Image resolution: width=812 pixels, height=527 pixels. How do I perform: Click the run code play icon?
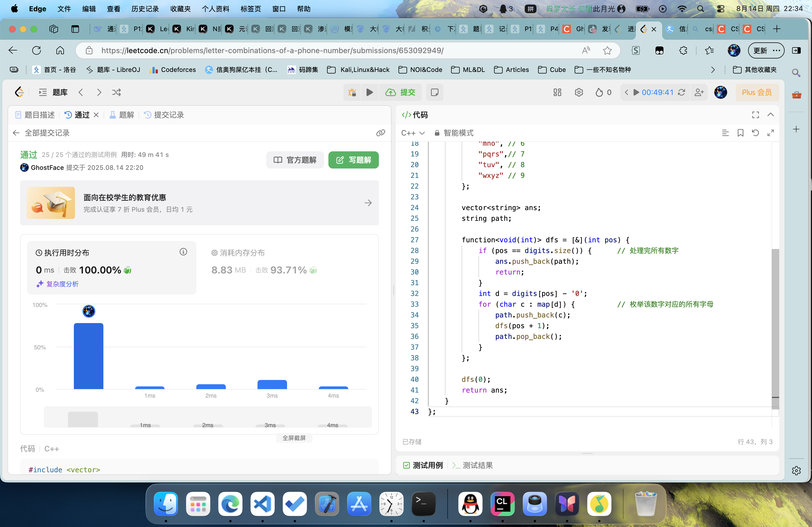[x=369, y=92]
